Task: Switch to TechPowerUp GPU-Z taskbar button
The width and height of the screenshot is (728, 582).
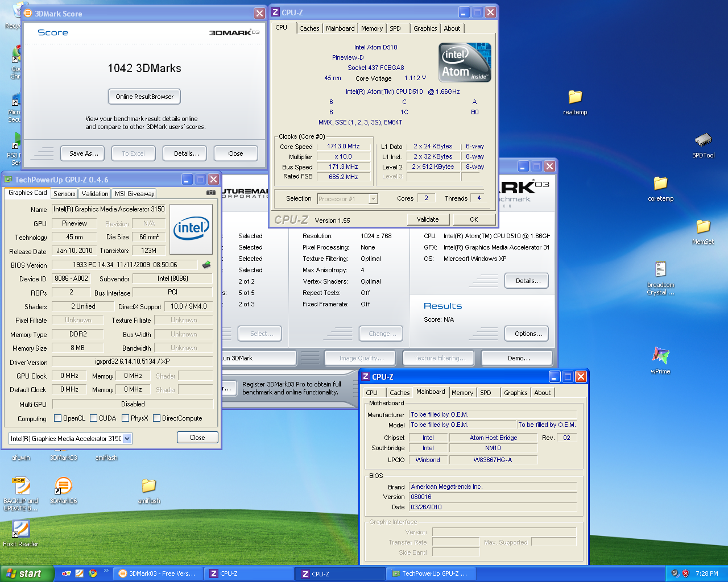Action: [430, 573]
